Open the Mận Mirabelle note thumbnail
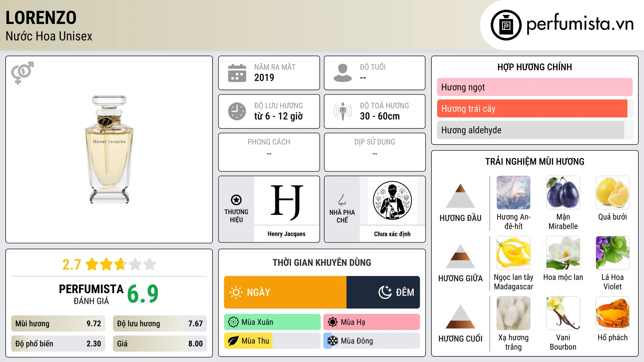644x362 pixels. point(563,193)
